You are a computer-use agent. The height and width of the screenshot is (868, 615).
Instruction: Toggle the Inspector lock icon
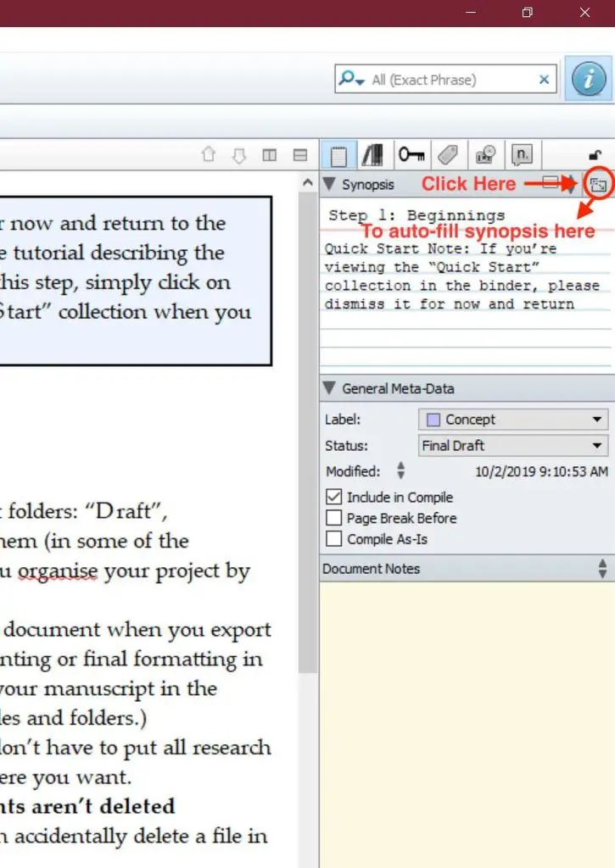tap(595, 155)
